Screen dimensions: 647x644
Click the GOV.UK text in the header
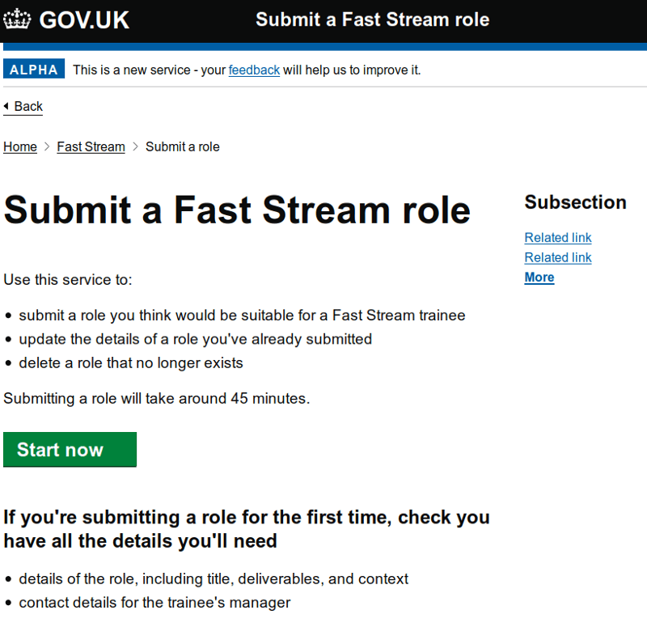84,20
